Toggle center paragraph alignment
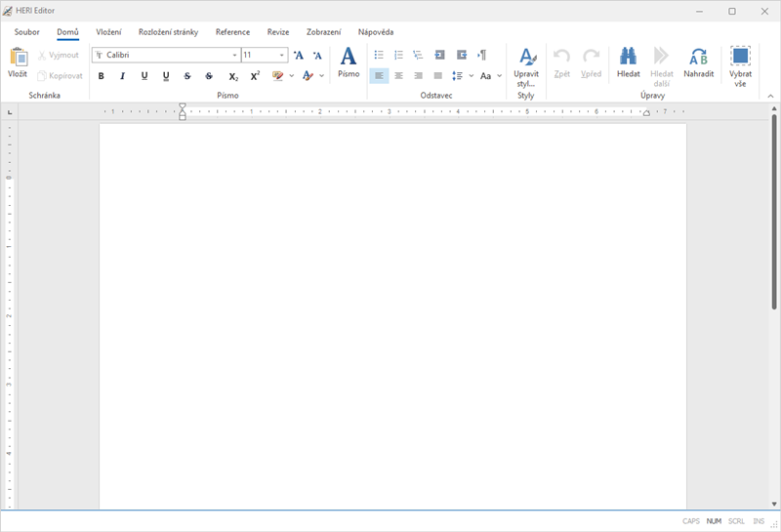Viewport: 781px width, 532px height. pos(398,76)
